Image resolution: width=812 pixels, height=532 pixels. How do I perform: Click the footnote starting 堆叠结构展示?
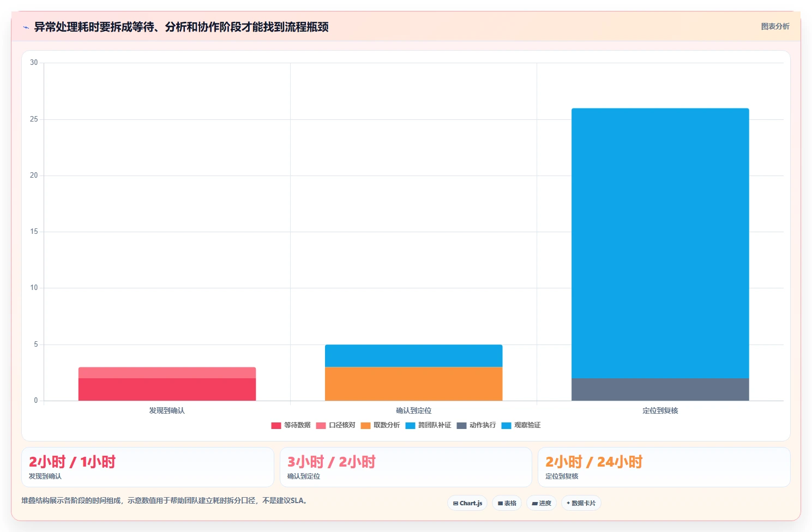tap(164, 500)
